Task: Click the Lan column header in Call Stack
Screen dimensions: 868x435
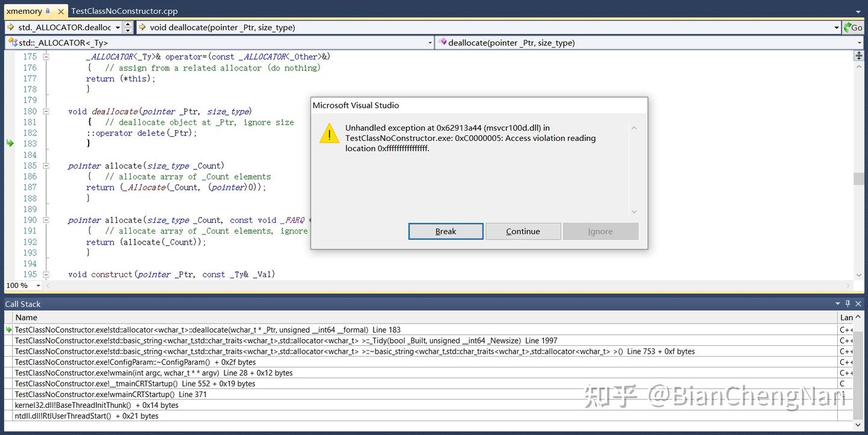Action: pyautogui.click(x=846, y=318)
